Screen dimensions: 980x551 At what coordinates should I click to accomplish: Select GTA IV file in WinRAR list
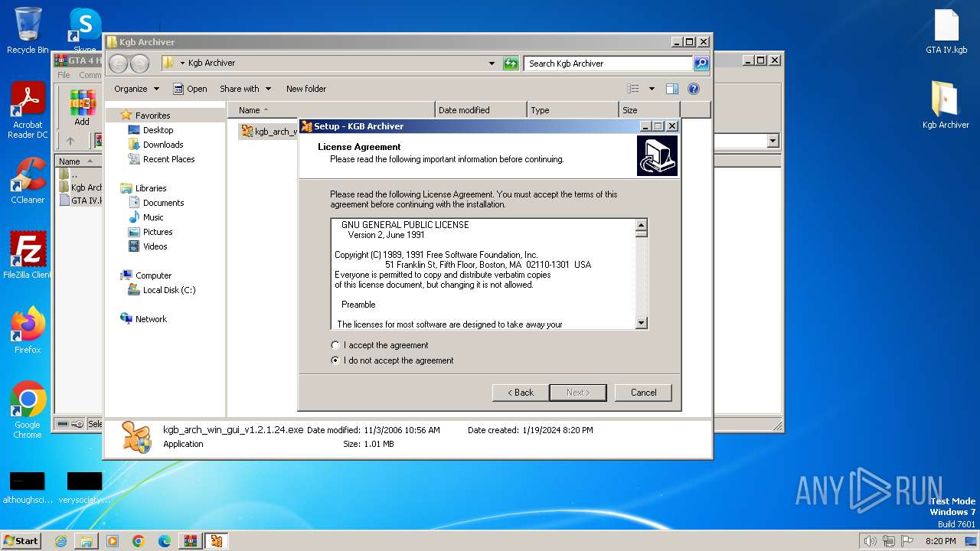pyautogui.click(x=80, y=201)
